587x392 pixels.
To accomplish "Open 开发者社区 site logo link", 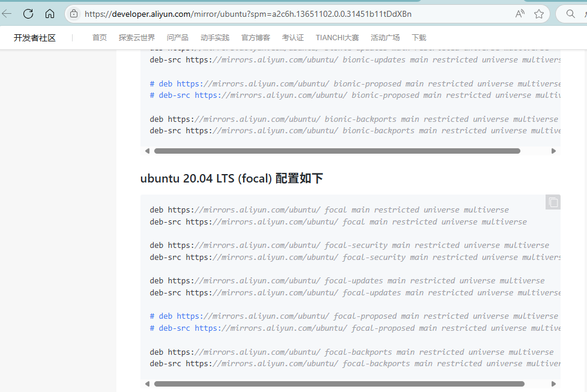I will (34, 38).
